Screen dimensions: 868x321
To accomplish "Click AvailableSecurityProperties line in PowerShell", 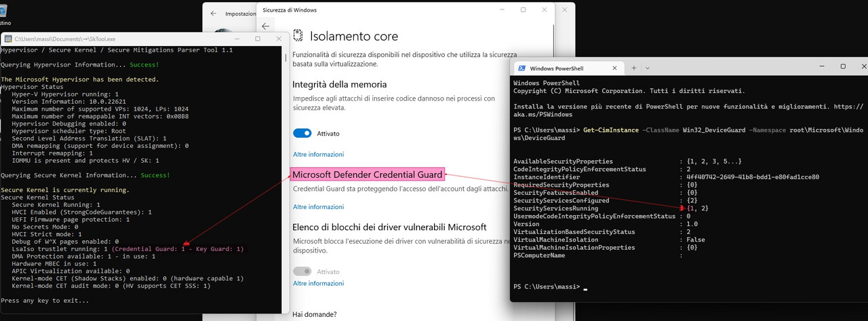I will click(629, 162).
